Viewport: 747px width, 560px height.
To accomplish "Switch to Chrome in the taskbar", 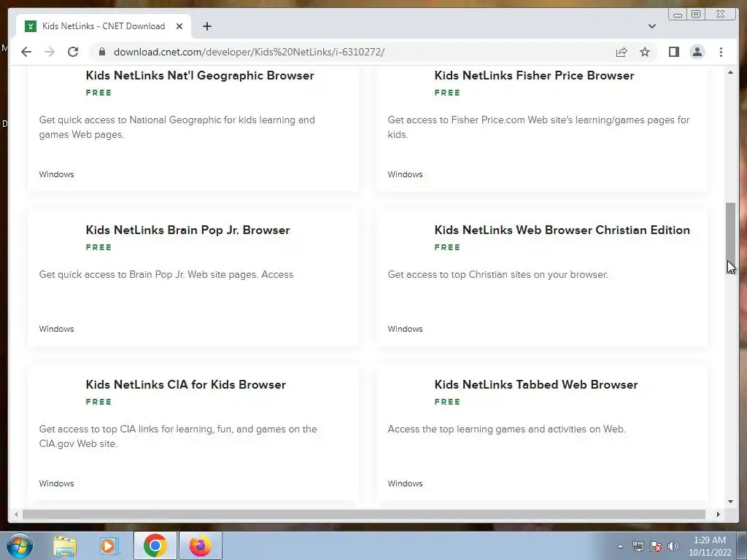I will [155, 545].
